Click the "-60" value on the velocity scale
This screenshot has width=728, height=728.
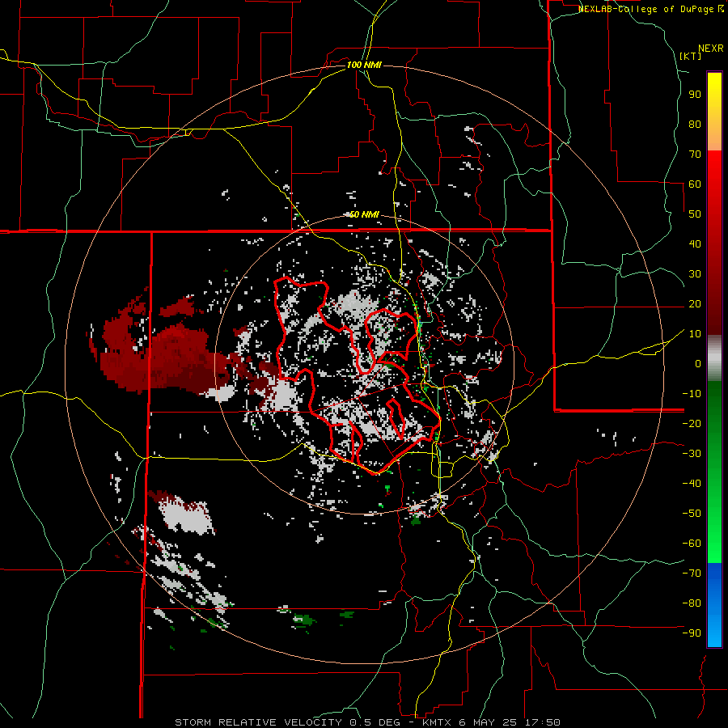coord(692,544)
